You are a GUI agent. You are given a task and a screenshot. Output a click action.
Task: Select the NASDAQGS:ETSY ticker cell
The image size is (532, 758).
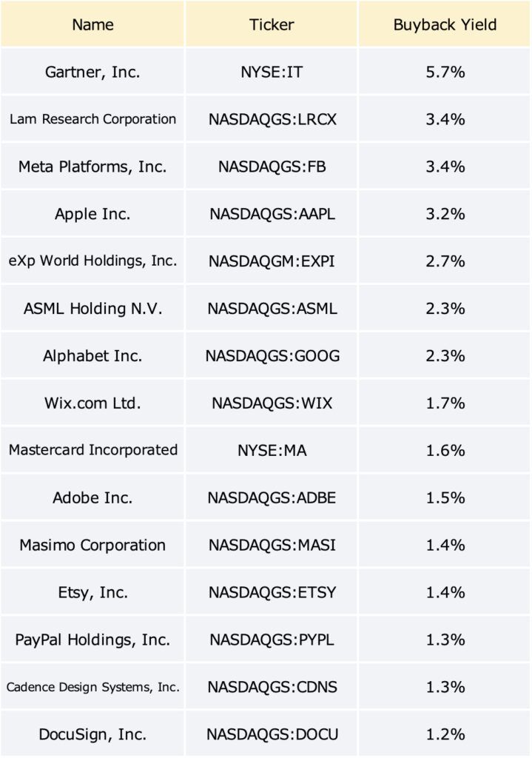[272, 592]
